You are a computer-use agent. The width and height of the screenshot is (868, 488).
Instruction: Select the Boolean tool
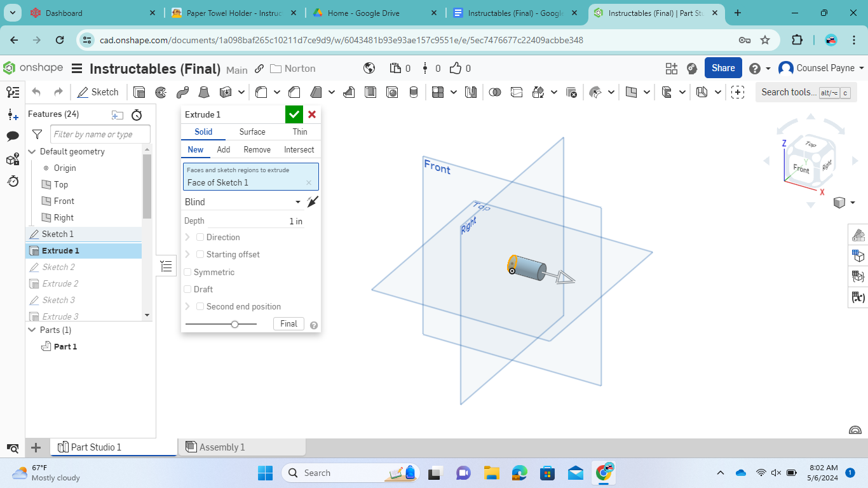[495, 92]
